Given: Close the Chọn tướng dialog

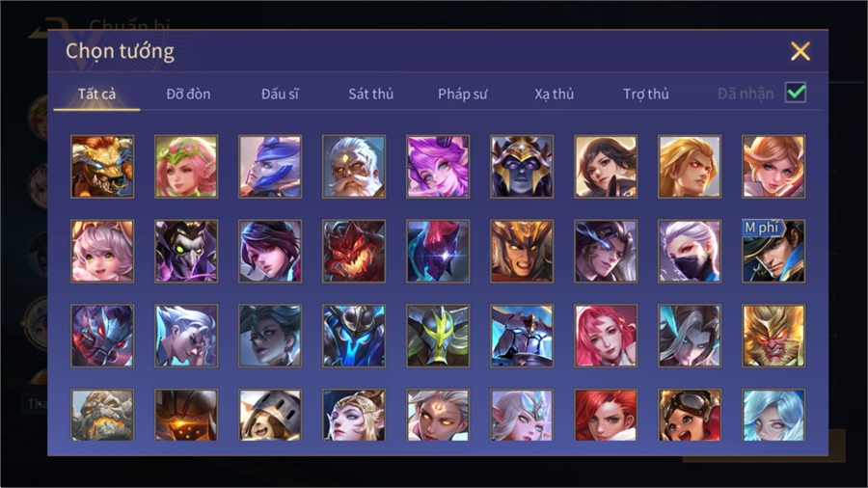Looking at the screenshot, I should click(800, 51).
